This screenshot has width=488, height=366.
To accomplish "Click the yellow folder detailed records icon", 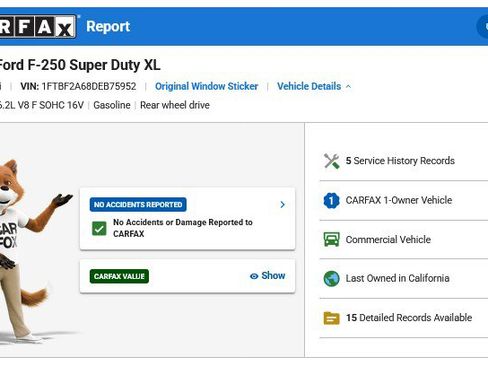I will (331, 318).
